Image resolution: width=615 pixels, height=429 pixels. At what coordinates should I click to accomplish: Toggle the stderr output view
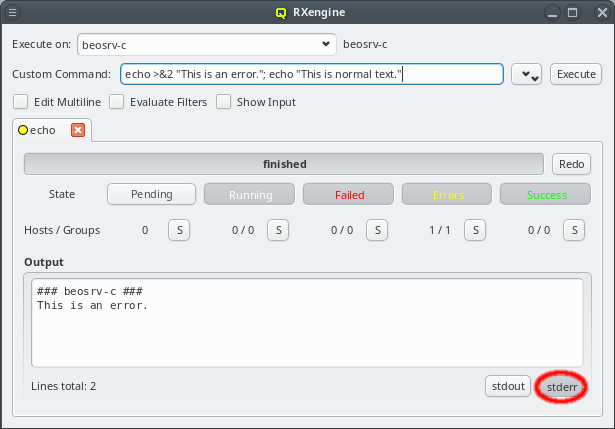tap(561, 385)
